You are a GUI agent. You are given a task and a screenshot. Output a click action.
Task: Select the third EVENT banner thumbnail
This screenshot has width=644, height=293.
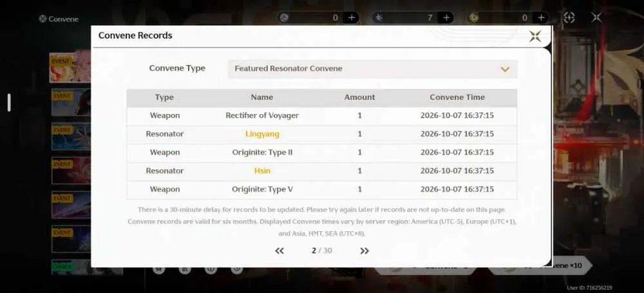(x=71, y=136)
